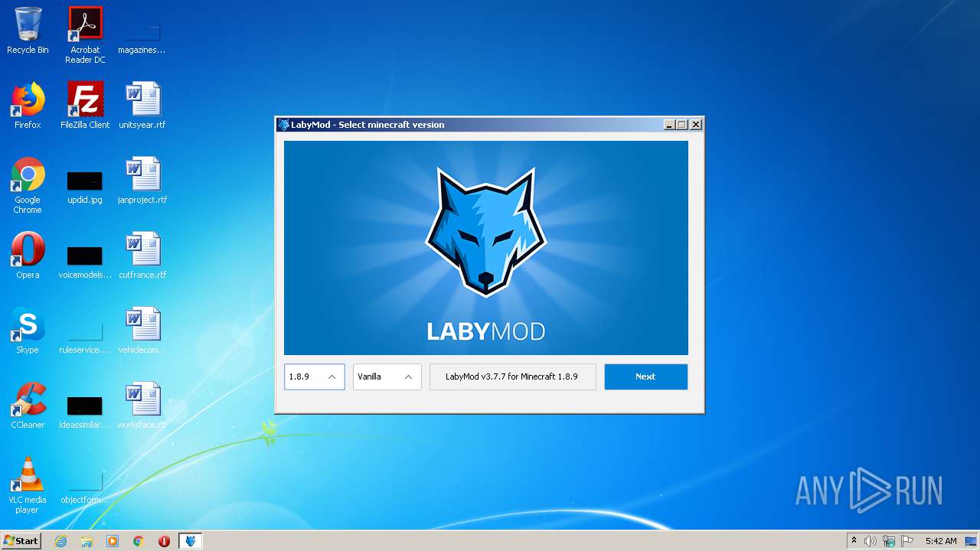
Task: Open the media player taskbar icon
Action: (x=113, y=541)
